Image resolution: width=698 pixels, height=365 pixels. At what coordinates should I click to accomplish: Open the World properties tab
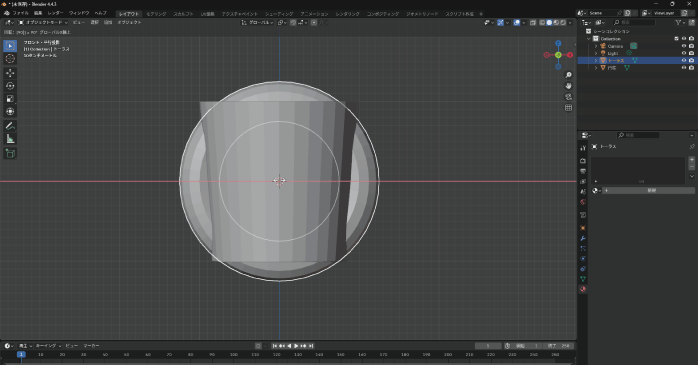(x=583, y=202)
